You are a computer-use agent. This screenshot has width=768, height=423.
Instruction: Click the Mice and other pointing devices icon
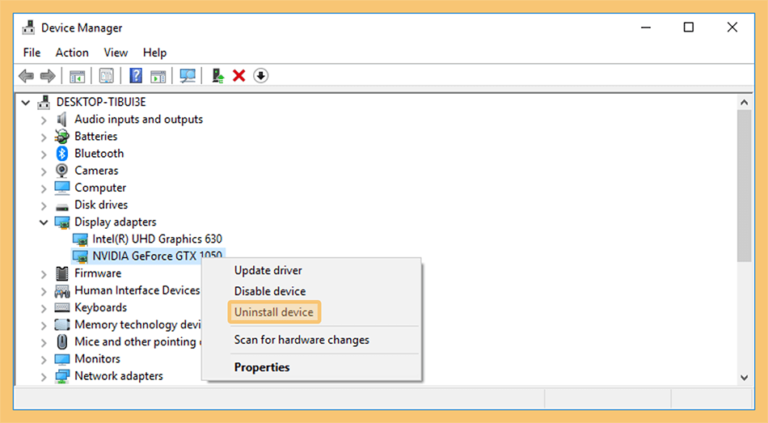(x=62, y=342)
